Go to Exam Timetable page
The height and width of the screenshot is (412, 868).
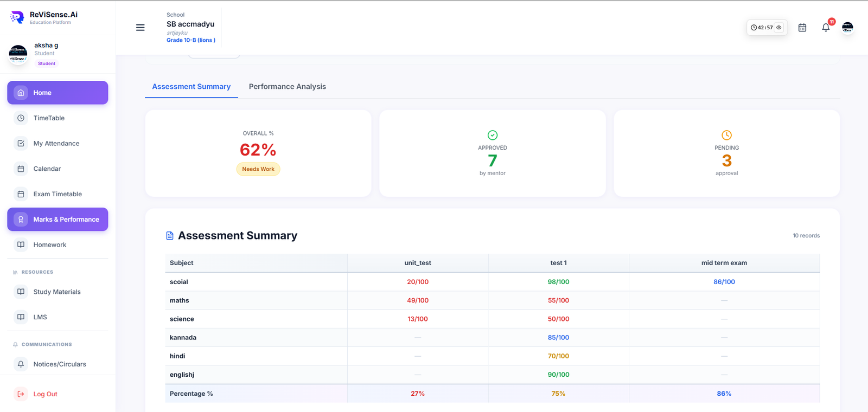[x=58, y=194]
